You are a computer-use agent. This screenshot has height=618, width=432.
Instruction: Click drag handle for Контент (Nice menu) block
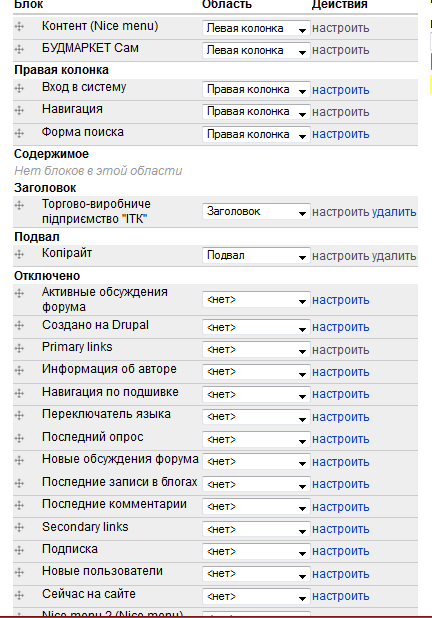19,26
